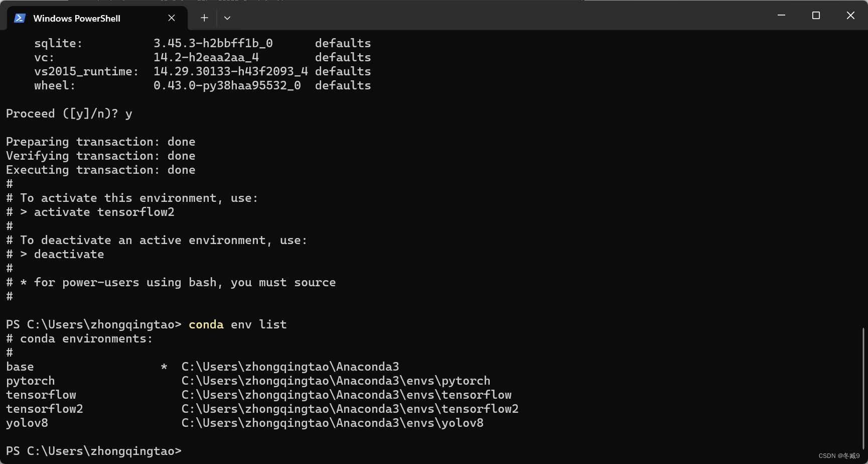Screen dimensions: 868x464
Task: Click the yolov8 environment entry
Action: coord(27,422)
